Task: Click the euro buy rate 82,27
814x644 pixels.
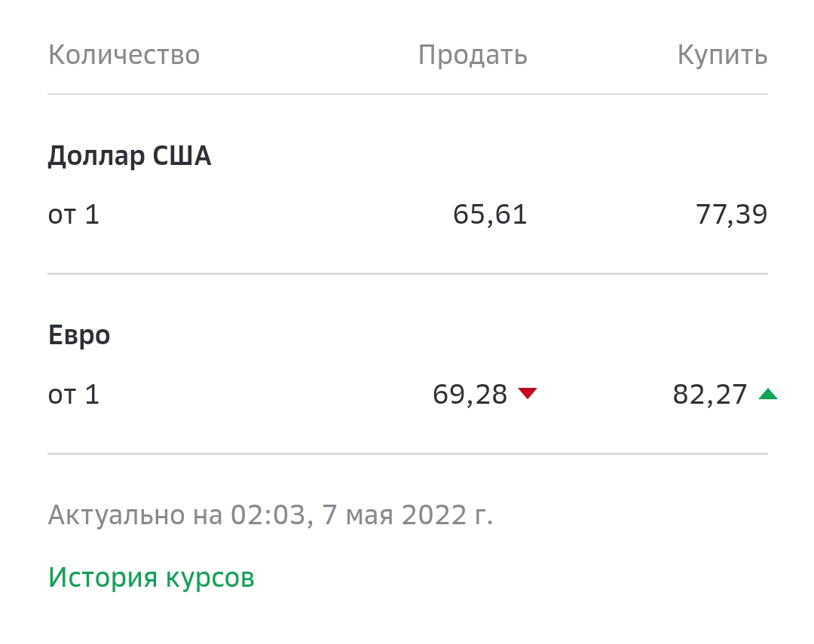Action: click(x=710, y=395)
